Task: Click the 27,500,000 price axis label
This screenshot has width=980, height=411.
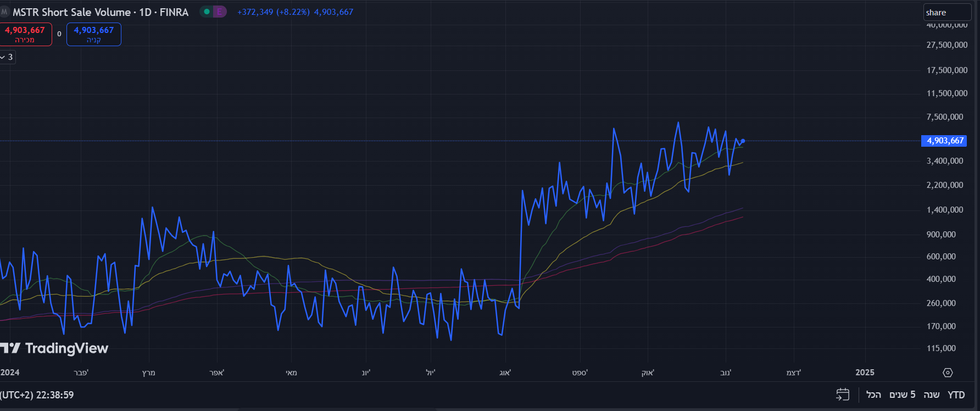Action: [947, 45]
